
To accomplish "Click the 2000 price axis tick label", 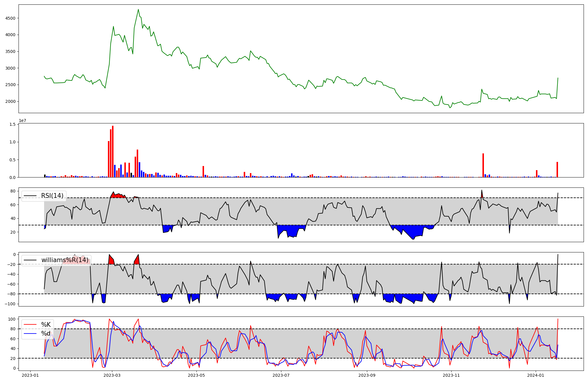I will [x=11, y=102].
